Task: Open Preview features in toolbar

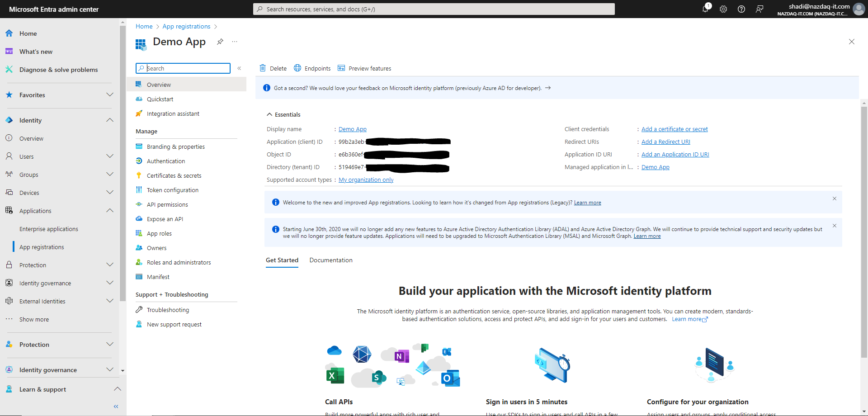Action: point(364,68)
